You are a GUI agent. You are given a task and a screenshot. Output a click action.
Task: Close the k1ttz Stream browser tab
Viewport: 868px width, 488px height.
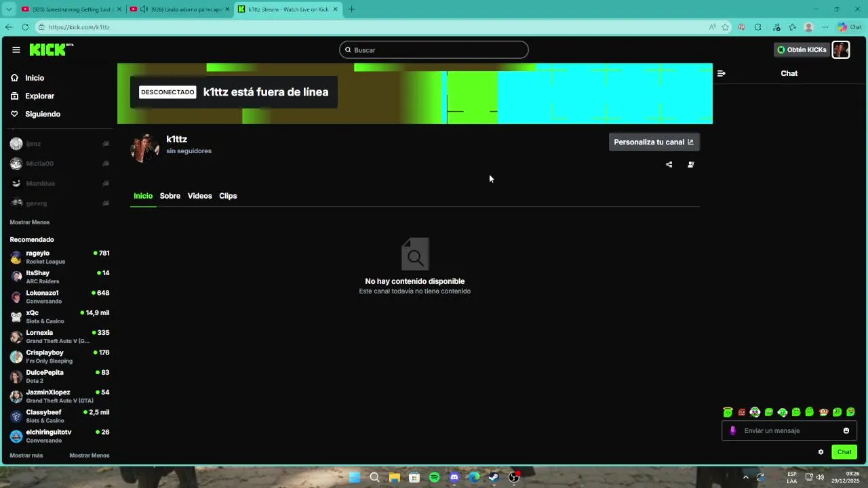335,9
